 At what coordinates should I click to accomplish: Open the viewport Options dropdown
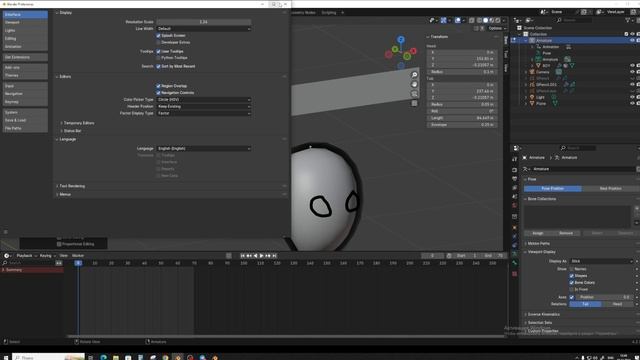coord(496,28)
